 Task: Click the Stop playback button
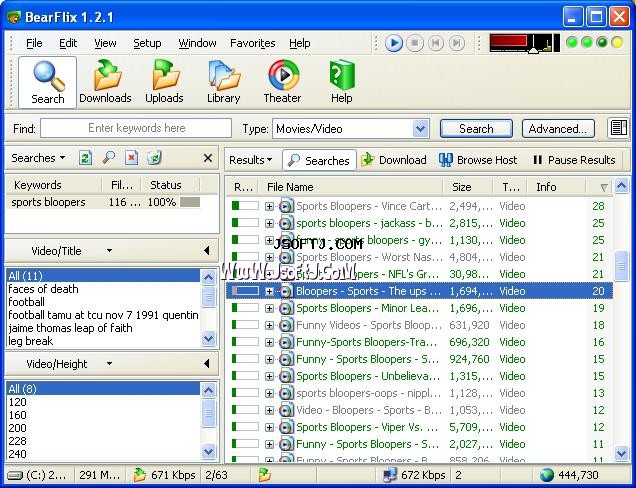tap(415, 43)
